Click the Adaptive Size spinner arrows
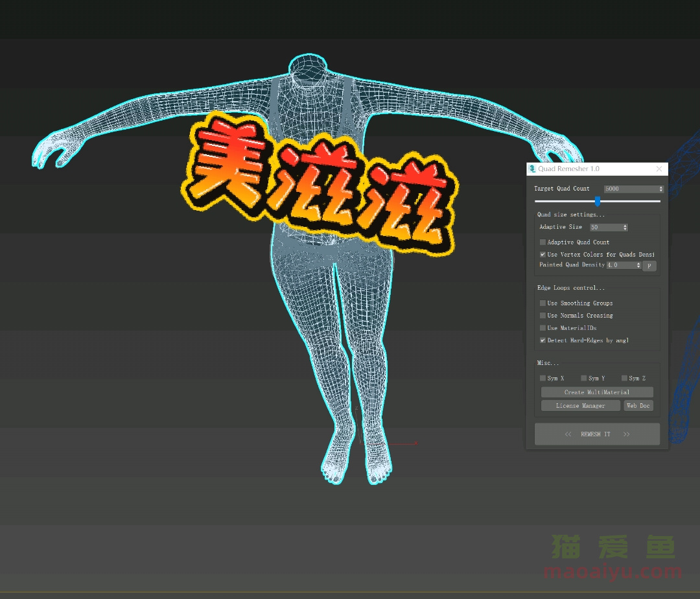Viewport: 700px width, 599px height. pos(625,228)
